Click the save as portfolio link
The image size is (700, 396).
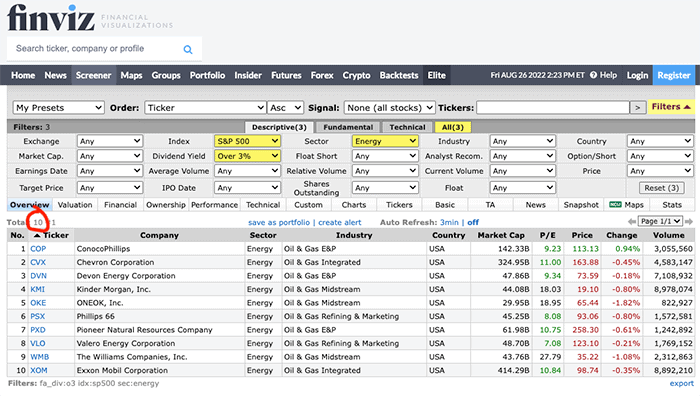click(279, 222)
